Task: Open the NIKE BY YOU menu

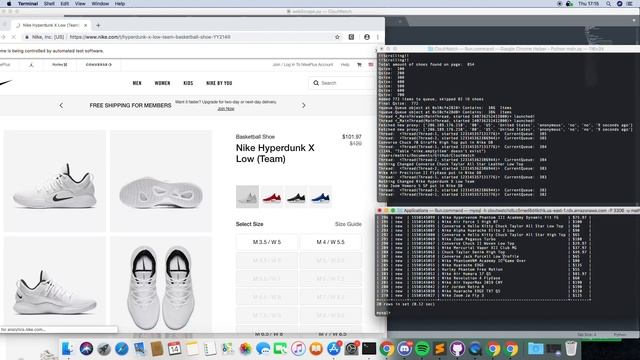Action: [x=219, y=83]
